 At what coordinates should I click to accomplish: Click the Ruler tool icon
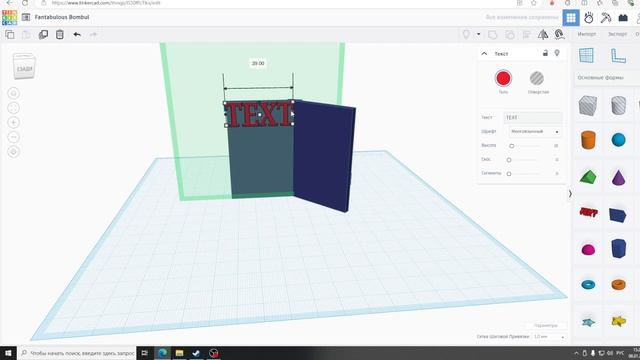point(618,56)
